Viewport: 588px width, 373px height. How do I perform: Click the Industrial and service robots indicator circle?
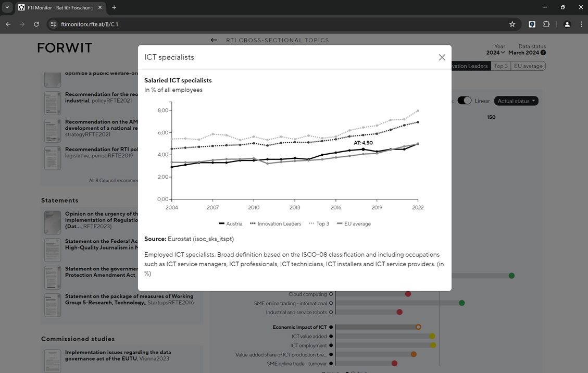click(331, 312)
